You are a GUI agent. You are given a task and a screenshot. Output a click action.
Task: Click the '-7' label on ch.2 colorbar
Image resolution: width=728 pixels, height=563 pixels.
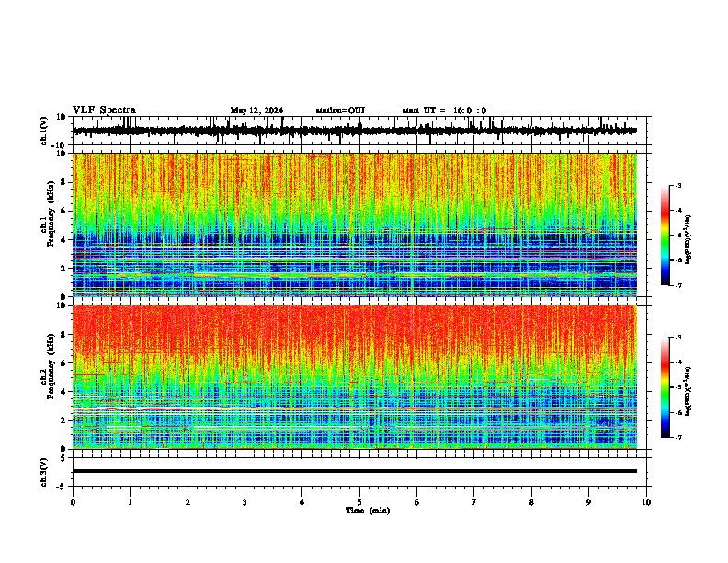677,437
